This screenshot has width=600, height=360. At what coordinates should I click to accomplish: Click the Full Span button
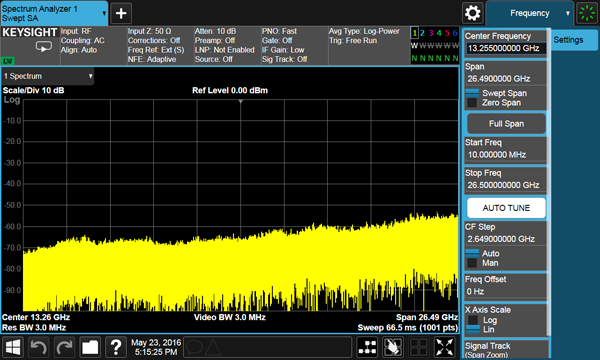click(506, 124)
